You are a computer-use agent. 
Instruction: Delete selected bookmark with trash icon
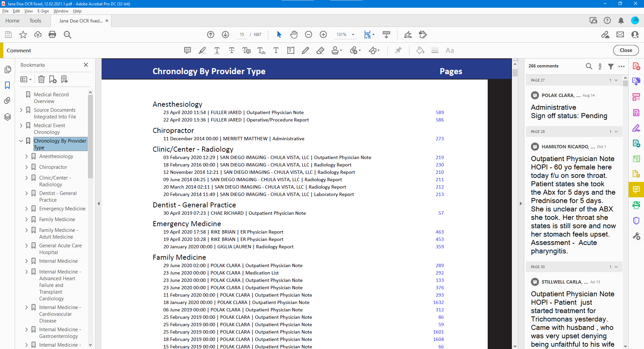(41, 79)
